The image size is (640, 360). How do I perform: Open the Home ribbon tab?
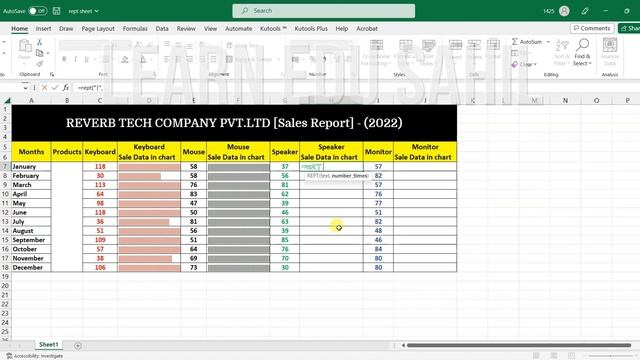pos(20,29)
